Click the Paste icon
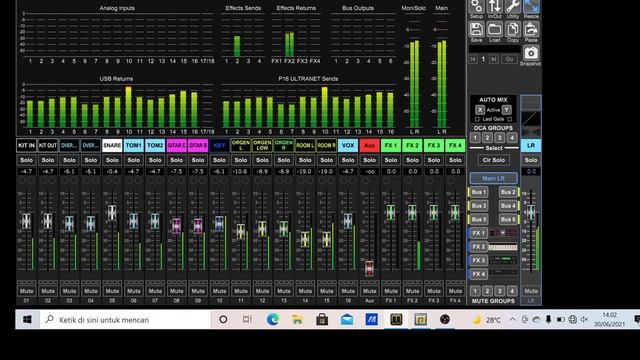Image resolution: width=640 pixels, height=360 pixels. tap(531, 30)
